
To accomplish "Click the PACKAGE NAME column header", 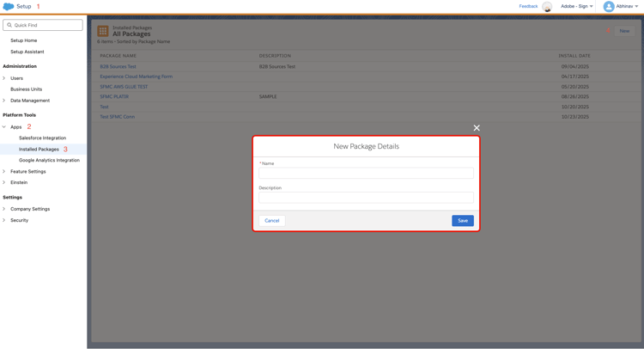I will click(118, 56).
